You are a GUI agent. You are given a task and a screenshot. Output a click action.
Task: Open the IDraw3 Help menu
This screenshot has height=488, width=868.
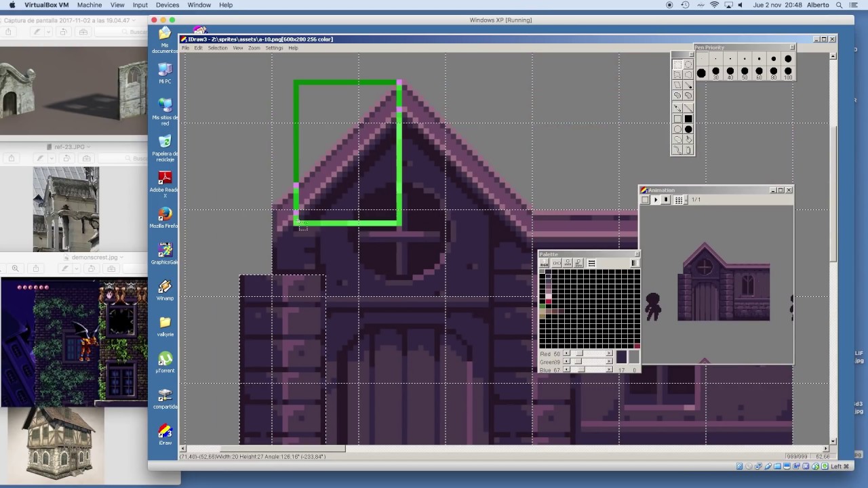293,48
